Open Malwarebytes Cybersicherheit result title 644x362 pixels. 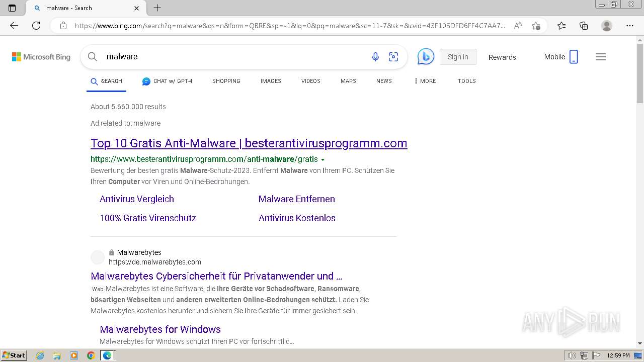coord(217,276)
